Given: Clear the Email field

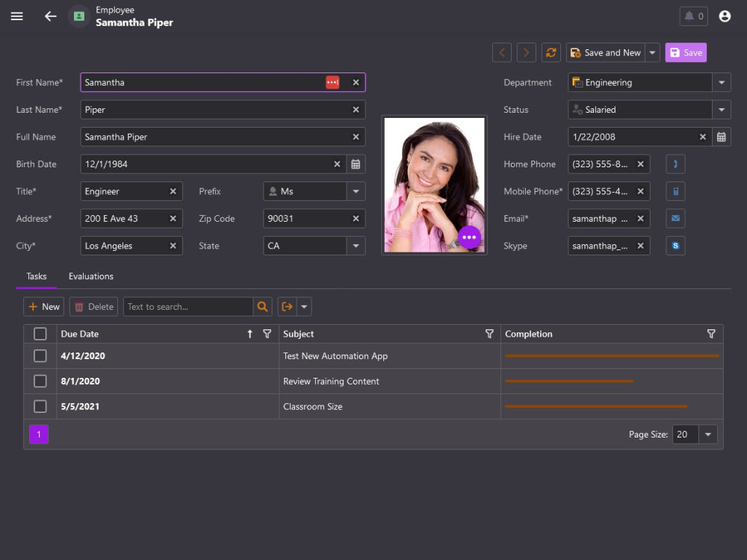Looking at the screenshot, I should coord(640,219).
